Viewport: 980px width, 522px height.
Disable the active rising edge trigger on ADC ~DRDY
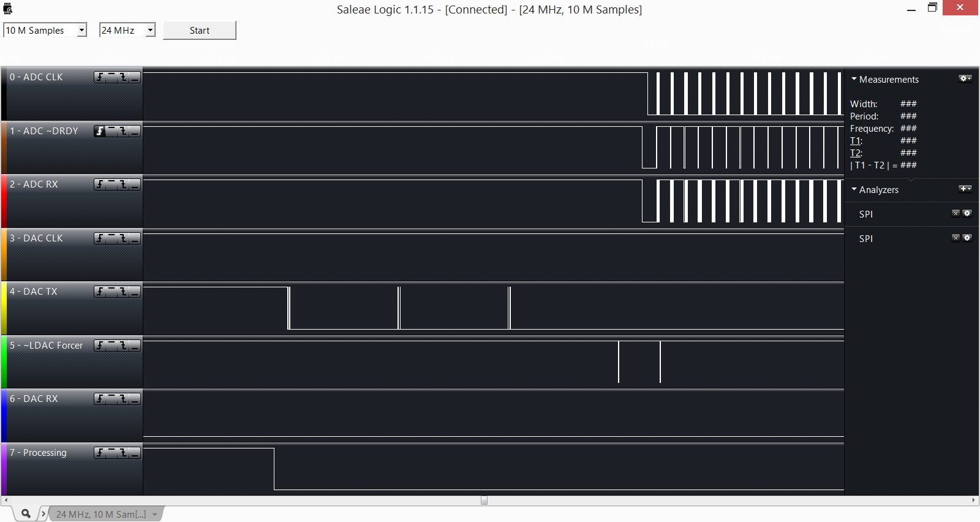click(100, 131)
